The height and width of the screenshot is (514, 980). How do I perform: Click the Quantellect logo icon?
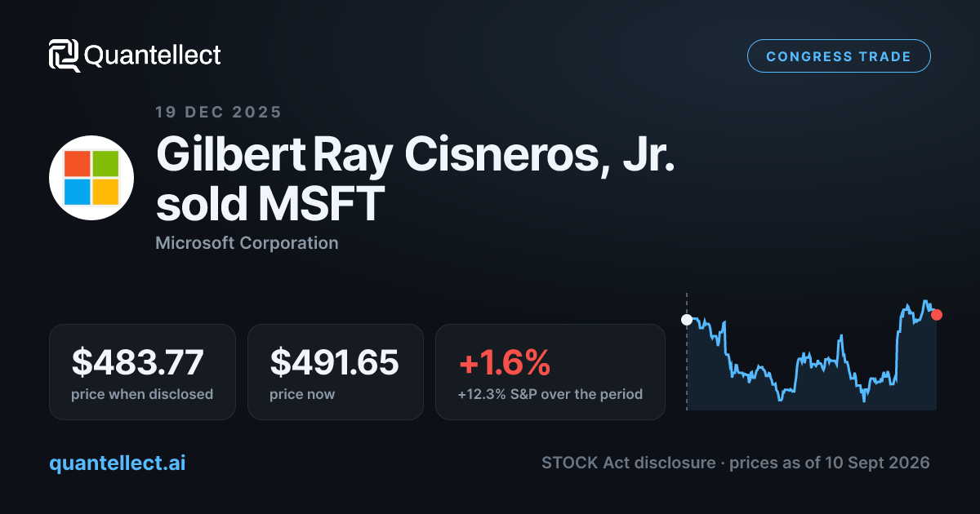tap(64, 55)
